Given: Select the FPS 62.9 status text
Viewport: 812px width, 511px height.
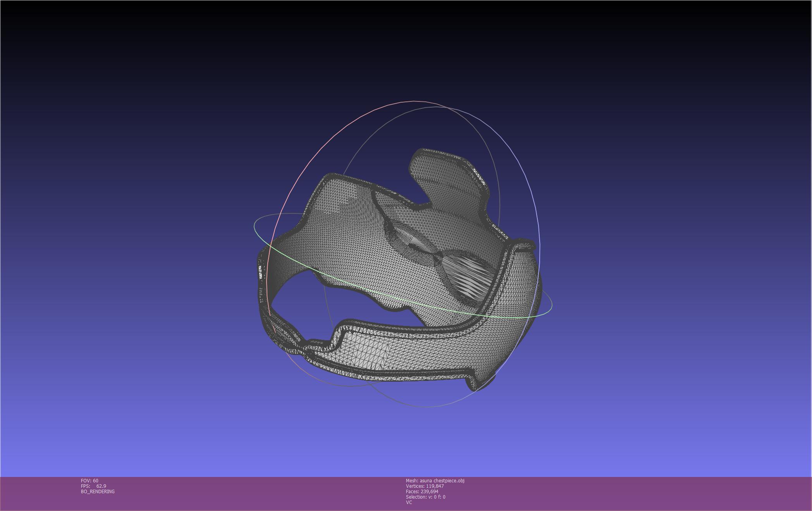Looking at the screenshot, I should [x=93, y=486].
